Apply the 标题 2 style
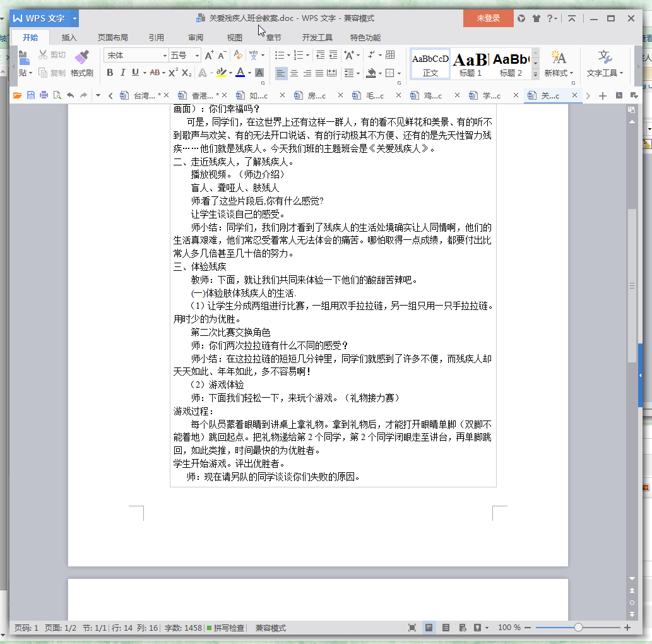 point(511,64)
